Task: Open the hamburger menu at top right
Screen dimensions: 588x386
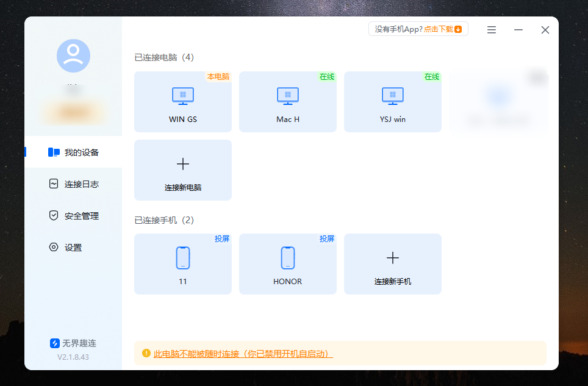Action: [492, 29]
